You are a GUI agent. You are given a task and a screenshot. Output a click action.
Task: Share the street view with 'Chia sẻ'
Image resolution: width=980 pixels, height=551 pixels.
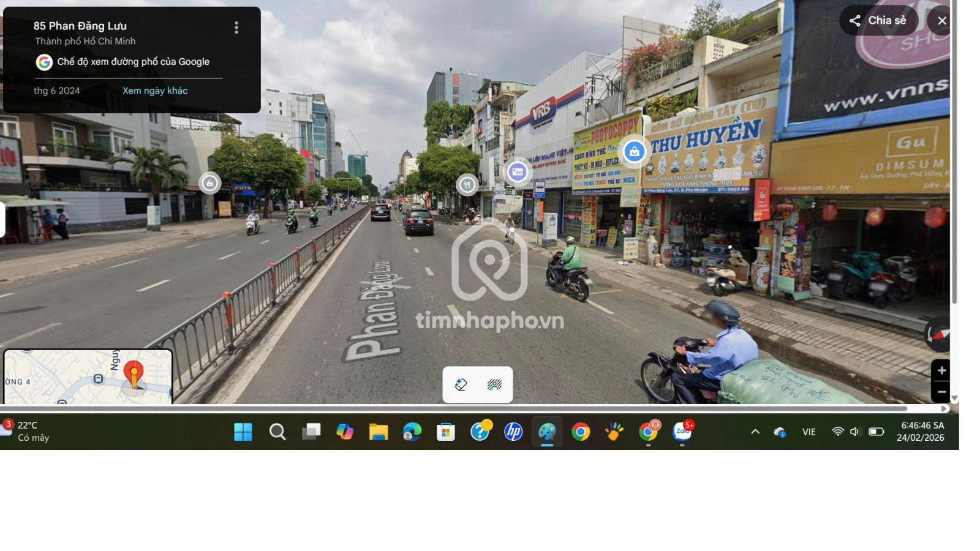coord(878,20)
